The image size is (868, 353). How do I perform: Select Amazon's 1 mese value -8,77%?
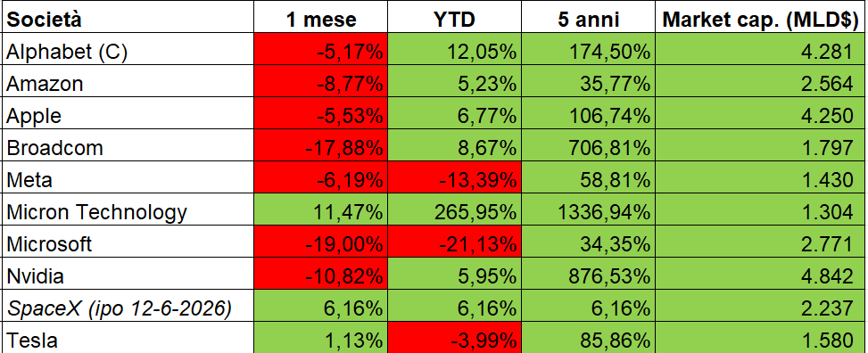pyautogui.click(x=320, y=84)
